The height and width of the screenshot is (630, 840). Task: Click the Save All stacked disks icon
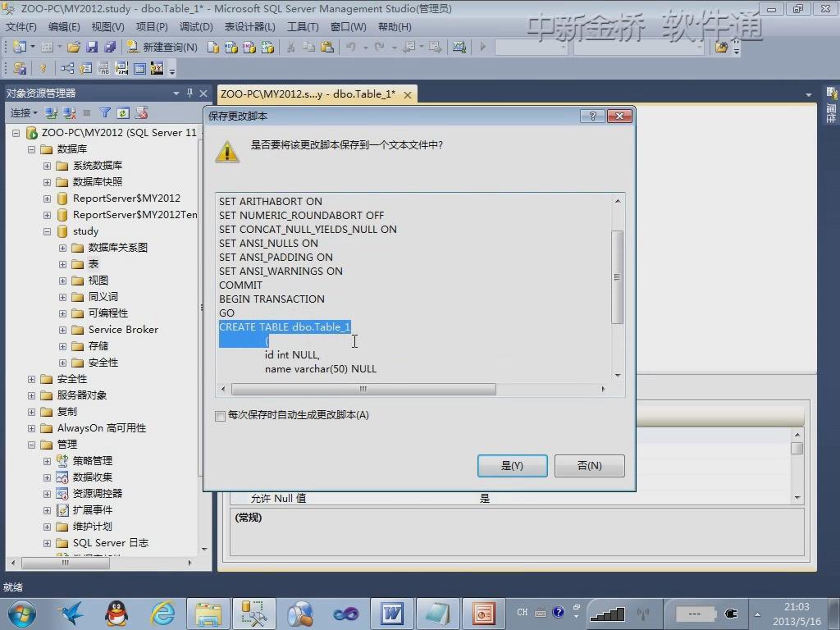tap(110, 47)
